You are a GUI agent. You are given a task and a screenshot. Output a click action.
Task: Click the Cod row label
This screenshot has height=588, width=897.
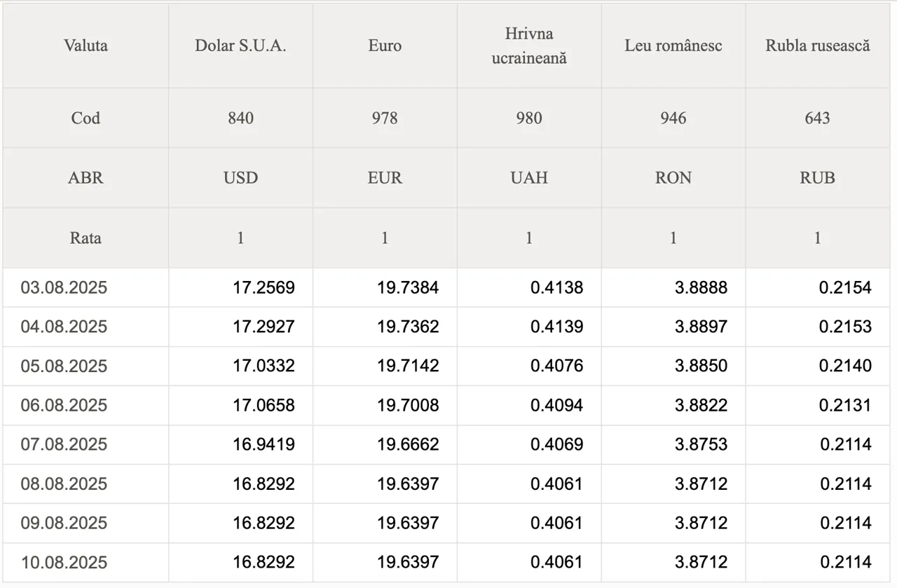85,118
